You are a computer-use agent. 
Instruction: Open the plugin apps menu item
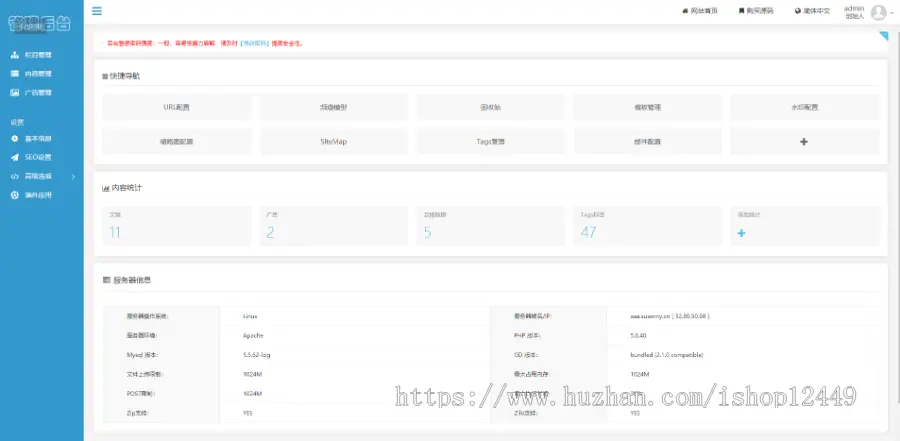tap(38, 195)
